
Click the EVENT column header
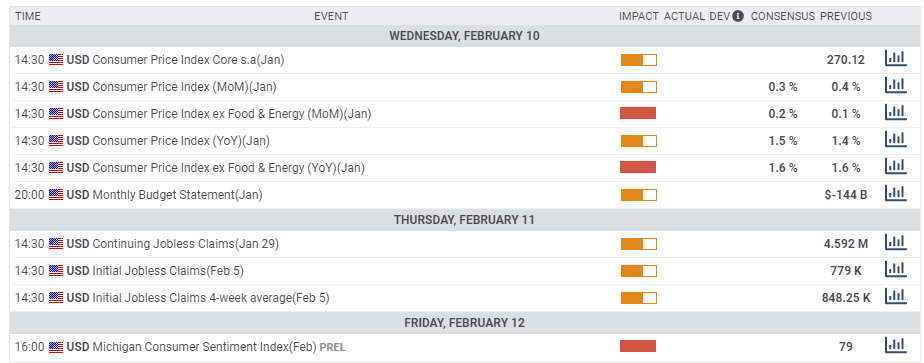pos(331,16)
